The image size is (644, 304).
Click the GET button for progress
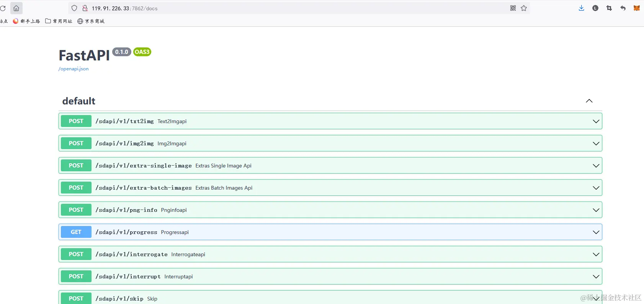point(76,232)
